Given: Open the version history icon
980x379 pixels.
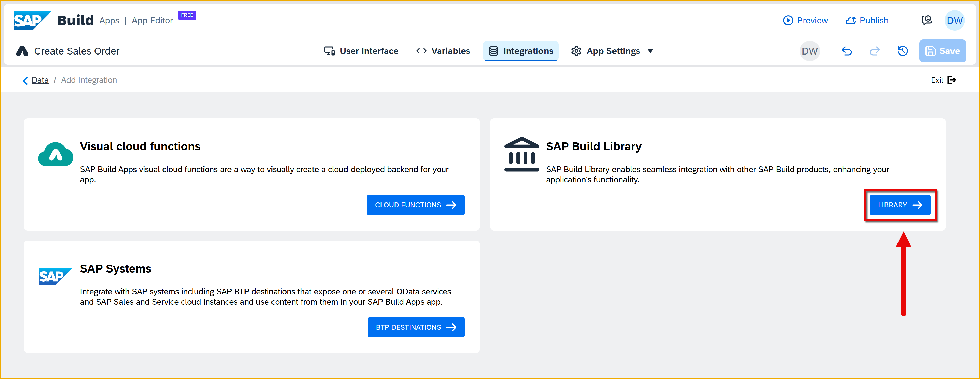Looking at the screenshot, I should pos(902,51).
